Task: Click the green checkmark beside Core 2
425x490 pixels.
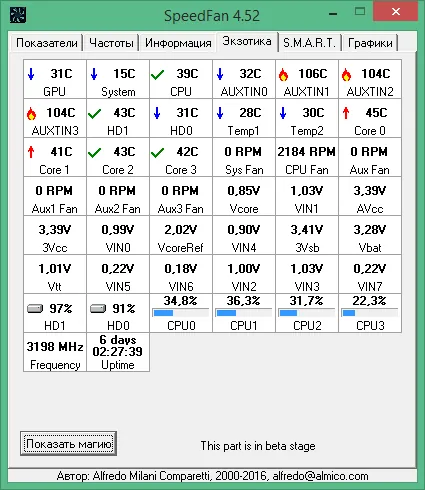Action: 94,153
